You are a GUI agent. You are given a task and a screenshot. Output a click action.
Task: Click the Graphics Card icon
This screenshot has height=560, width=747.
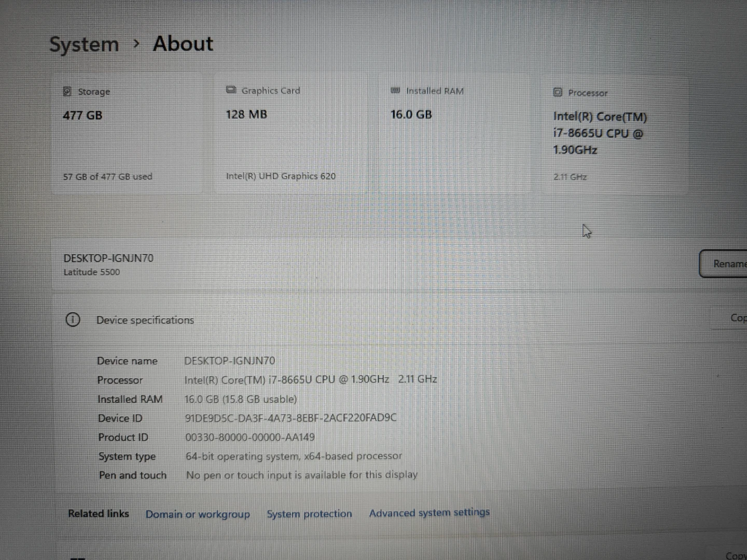point(231,90)
